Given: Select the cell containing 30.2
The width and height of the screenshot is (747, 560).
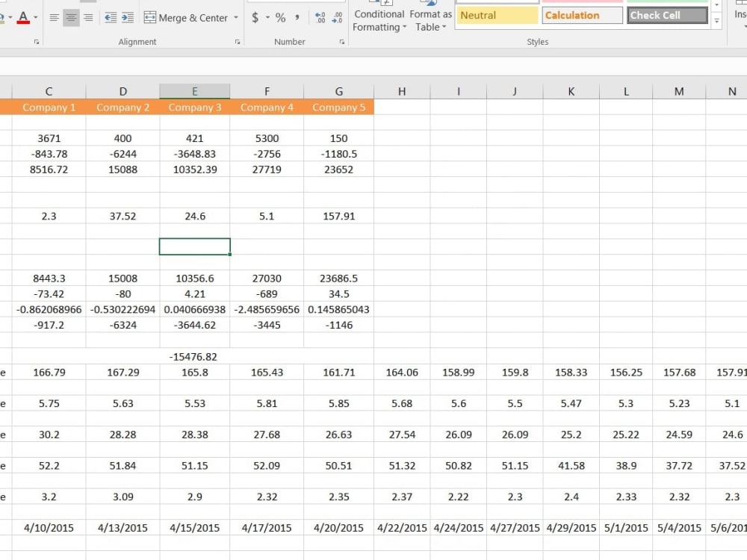Looking at the screenshot, I should tap(49, 435).
